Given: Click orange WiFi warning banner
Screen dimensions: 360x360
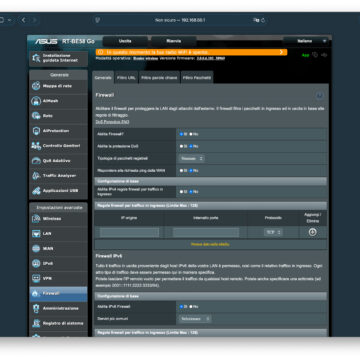Looking at the screenshot, I should click(191, 52).
